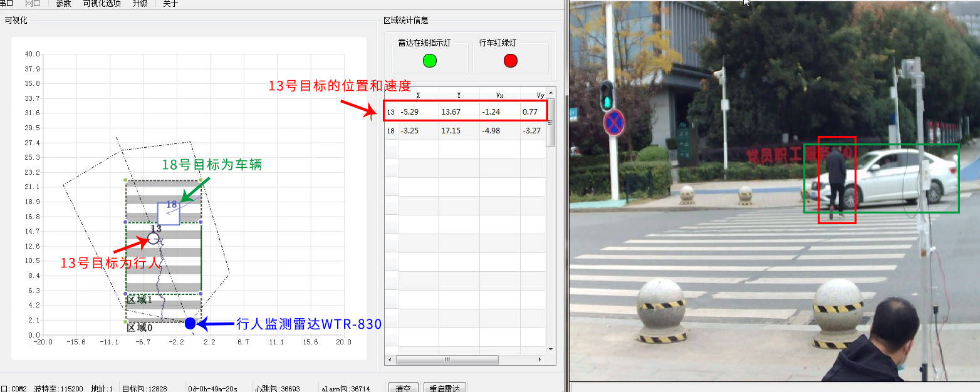Open the 串口 (serial port) menu
The image size is (980, 392).
[x=8, y=3]
